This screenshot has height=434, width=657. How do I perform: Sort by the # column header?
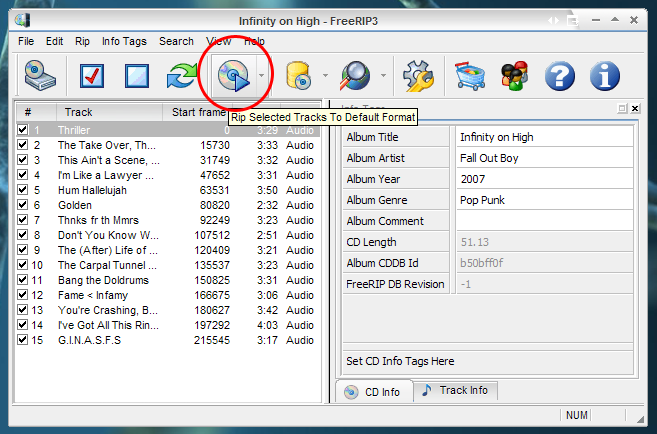click(x=36, y=112)
